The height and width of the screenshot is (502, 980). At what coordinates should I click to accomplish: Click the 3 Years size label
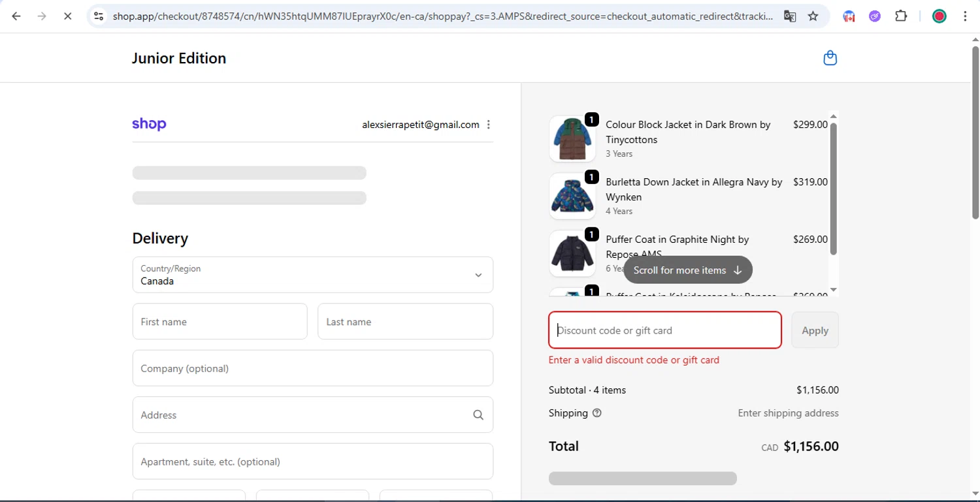coord(619,154)
